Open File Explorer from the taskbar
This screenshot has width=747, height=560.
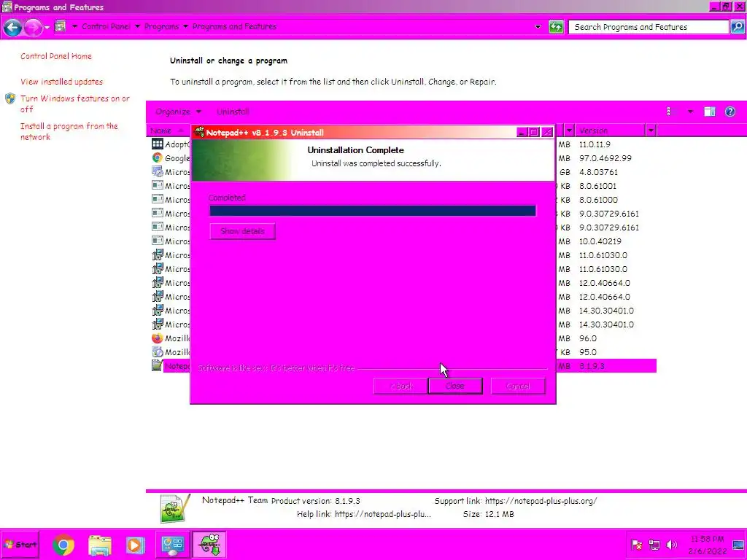[x=99, y=545]
